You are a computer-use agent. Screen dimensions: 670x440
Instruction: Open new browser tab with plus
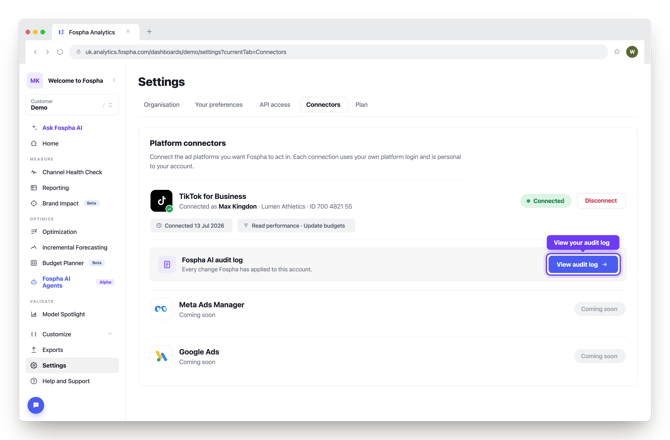pyautogui.click(x=149, y=32)
